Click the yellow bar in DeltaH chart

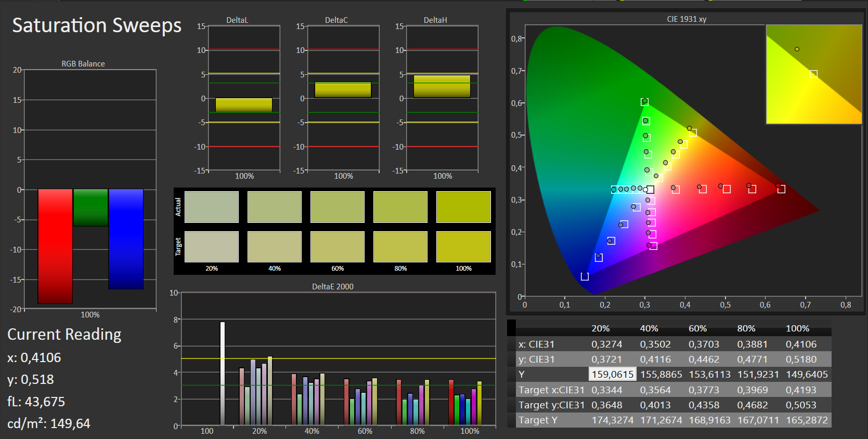pos(442,86)
